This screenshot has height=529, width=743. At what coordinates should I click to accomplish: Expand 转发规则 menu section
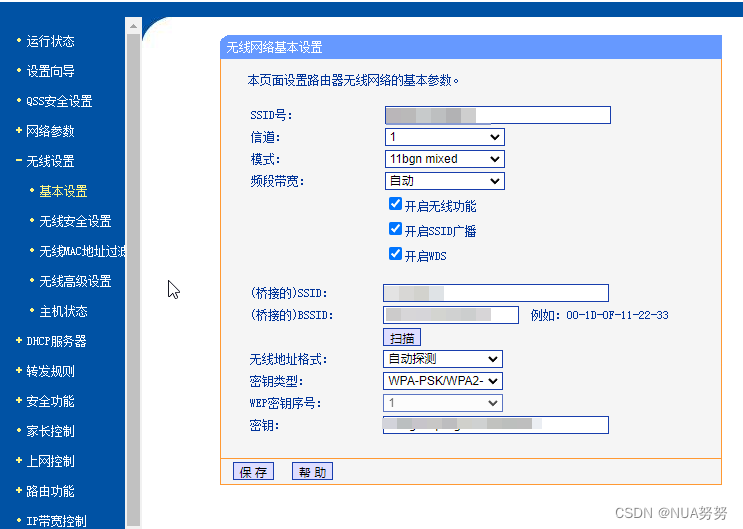pos(50,371)
